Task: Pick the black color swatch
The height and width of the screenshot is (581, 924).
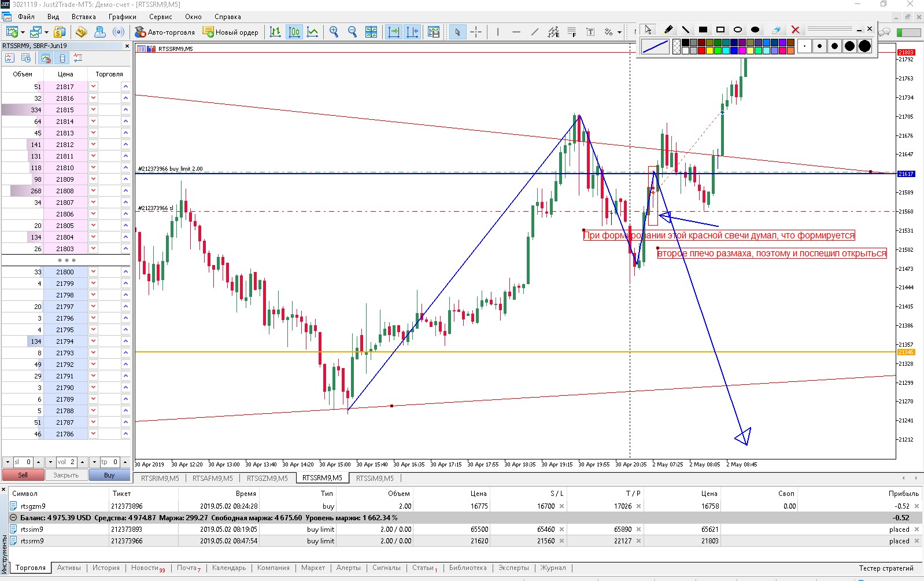Action: coord(685,43)
